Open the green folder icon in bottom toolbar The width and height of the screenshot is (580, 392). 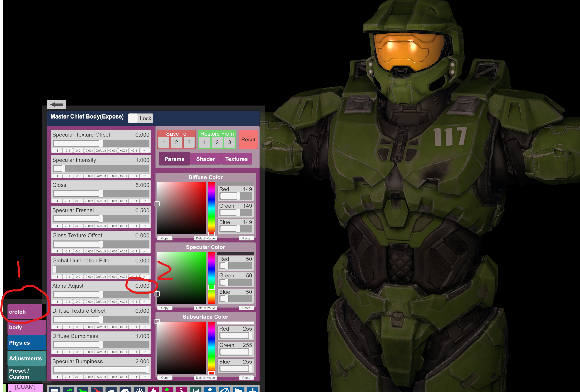point(83,389)
